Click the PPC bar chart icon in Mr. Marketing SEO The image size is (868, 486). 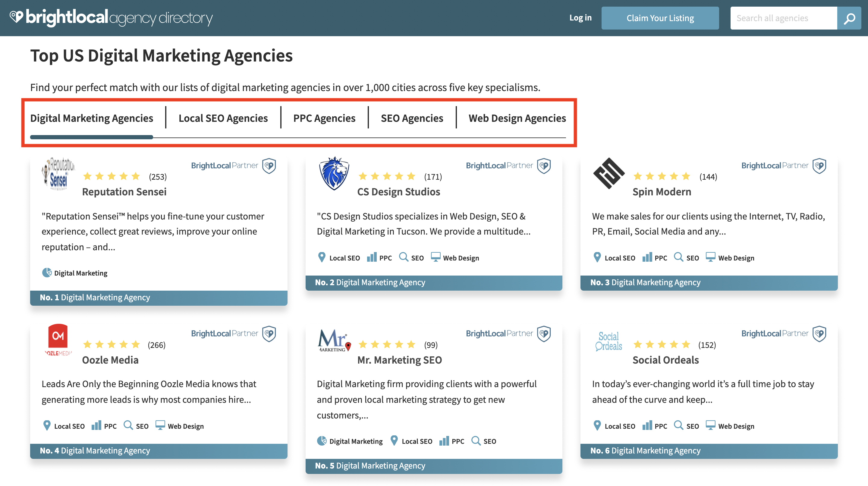click(x=444, y=441)
